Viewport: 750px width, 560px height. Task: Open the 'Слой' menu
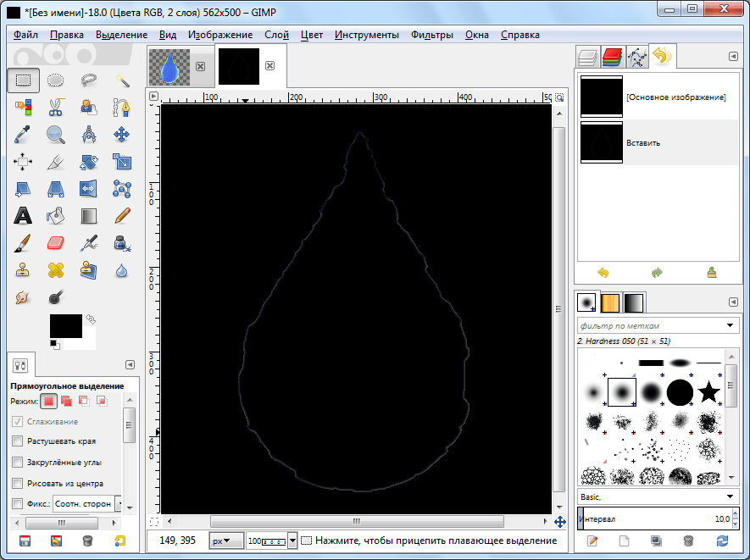pos(276,35)
